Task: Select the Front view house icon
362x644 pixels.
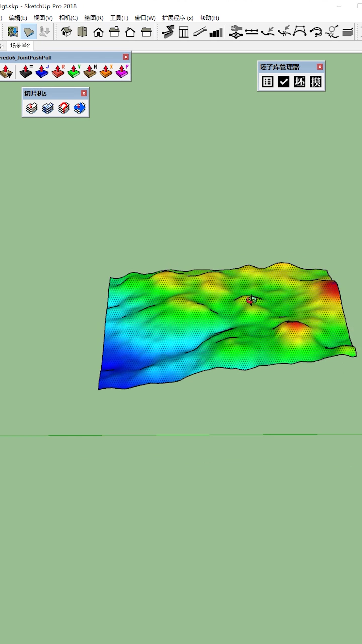Action: (x=98, y=32)
